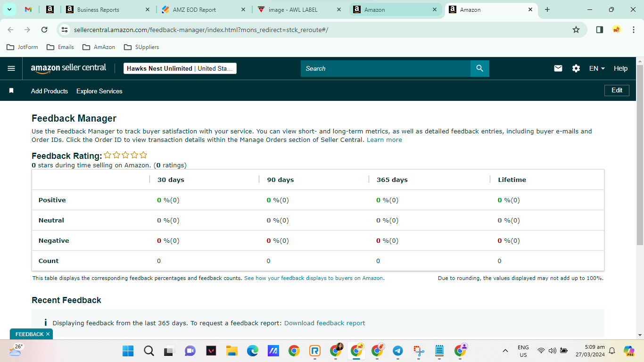Open the Seller Central messages envelope
Screen dimensions: 644x362
pos(558,68)
